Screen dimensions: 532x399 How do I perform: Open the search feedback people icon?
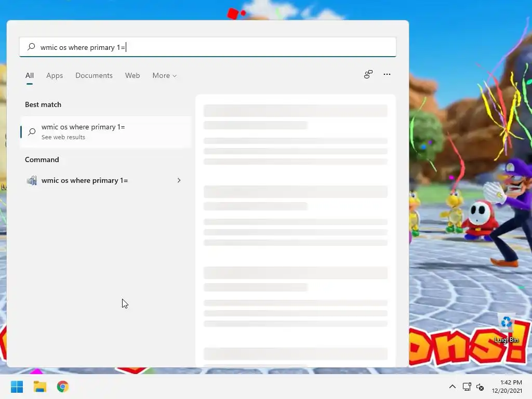(x=368, y=74)
